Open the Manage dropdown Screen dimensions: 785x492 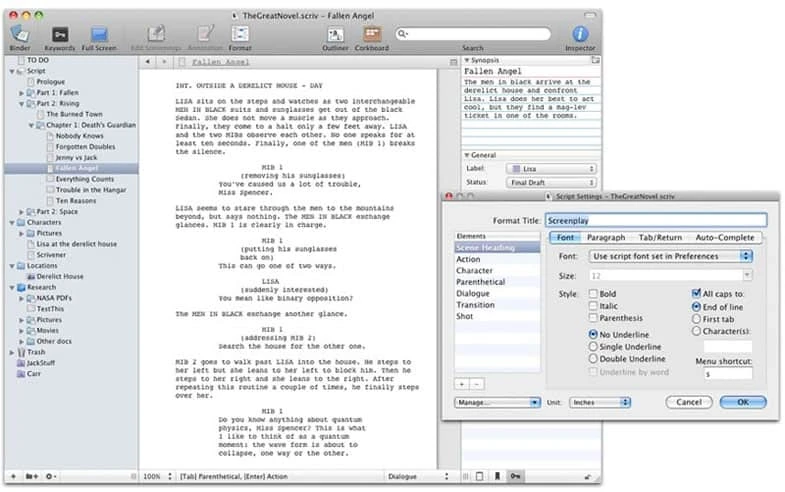(x=497, y=402)
